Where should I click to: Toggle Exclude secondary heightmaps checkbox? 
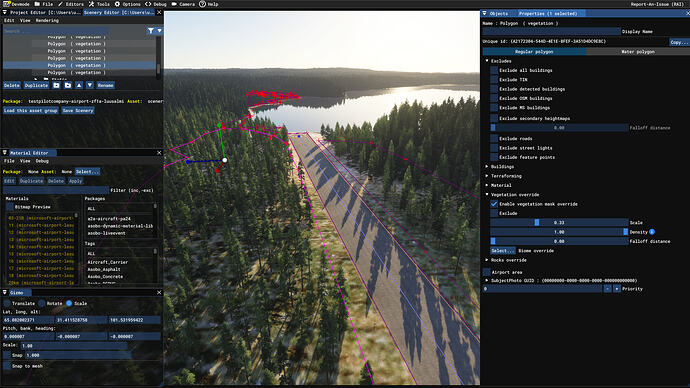click(x=494, y=118)
